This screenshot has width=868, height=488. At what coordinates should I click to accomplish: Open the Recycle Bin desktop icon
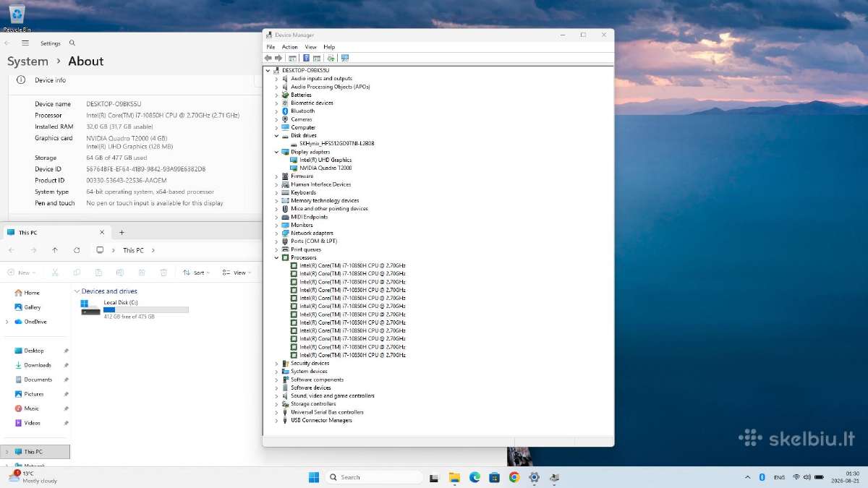pos(16,18)
